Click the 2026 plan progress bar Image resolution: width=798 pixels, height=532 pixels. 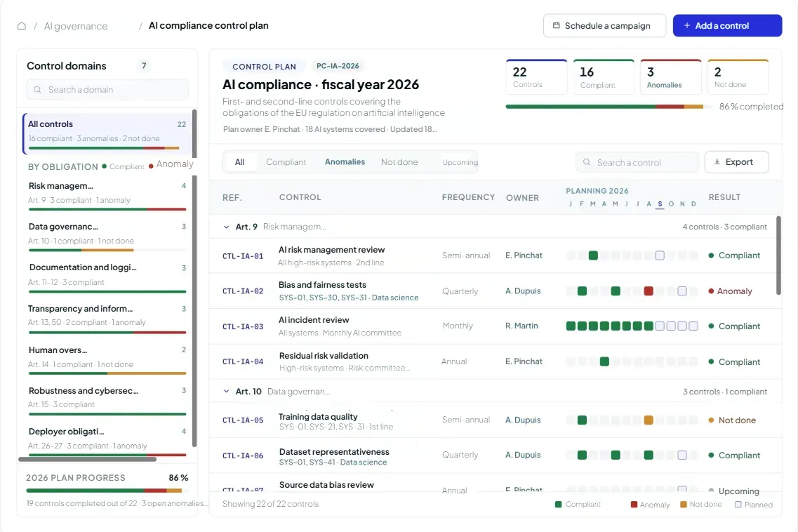click(107, 491)
